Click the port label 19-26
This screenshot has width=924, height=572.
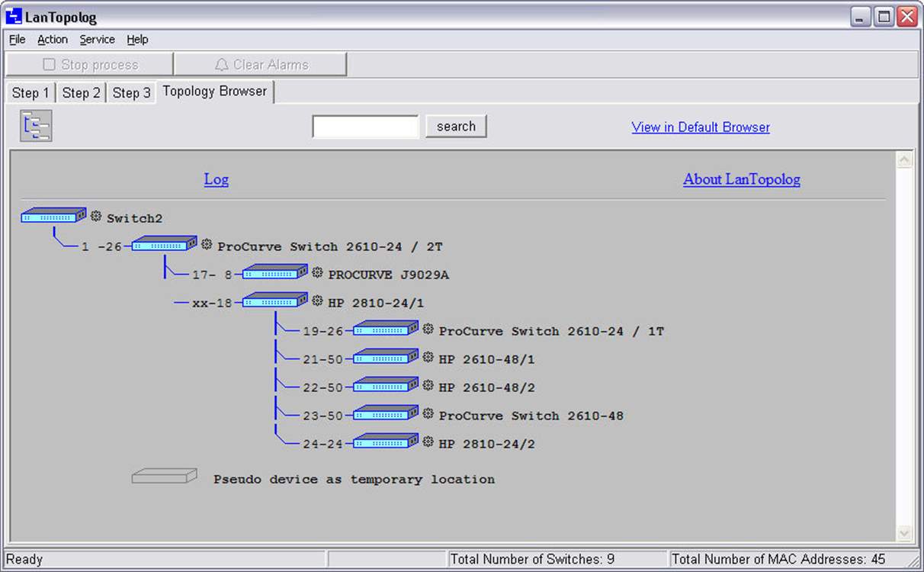[323, 332]
